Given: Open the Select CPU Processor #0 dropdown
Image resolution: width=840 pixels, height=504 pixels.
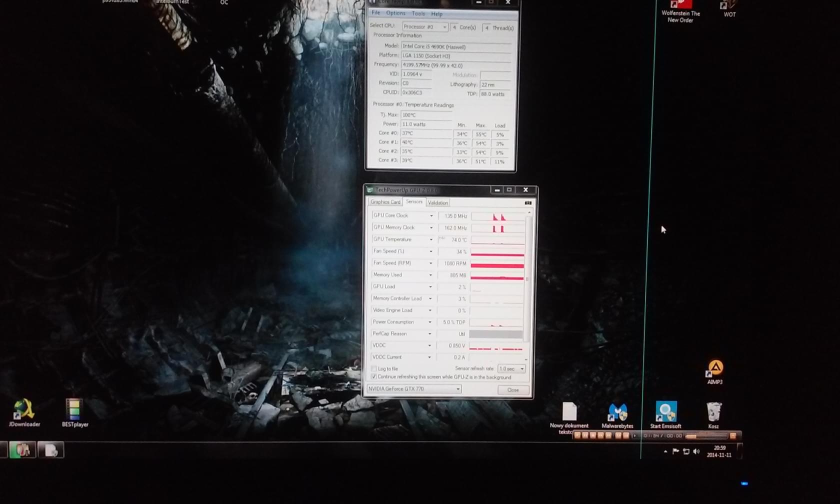Looking at the screenshot, I should click(x=425, y=26).
